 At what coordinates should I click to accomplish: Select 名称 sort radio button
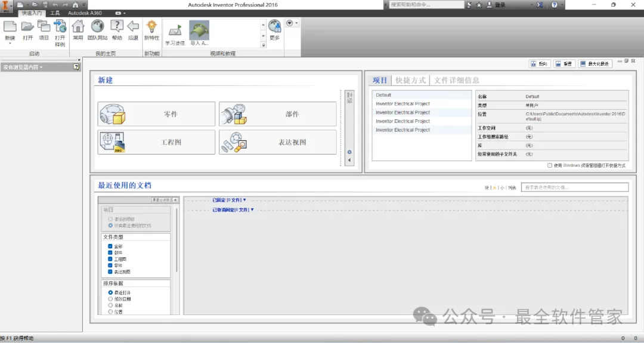tap(110, 305)
